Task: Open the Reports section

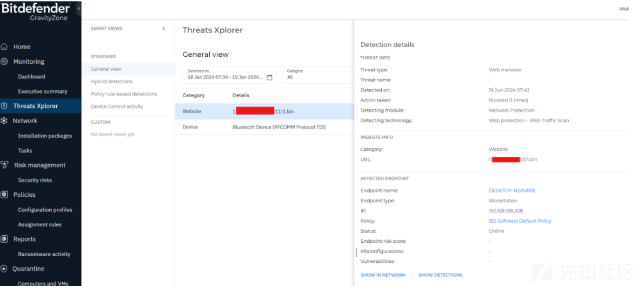Action: pyautogui.click(x=24, y=239)
